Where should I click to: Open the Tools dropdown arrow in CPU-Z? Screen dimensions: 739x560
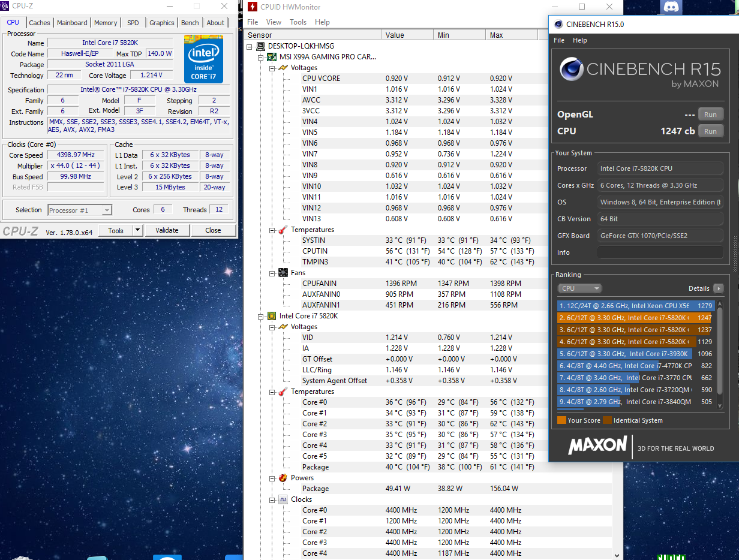point(137,230)
